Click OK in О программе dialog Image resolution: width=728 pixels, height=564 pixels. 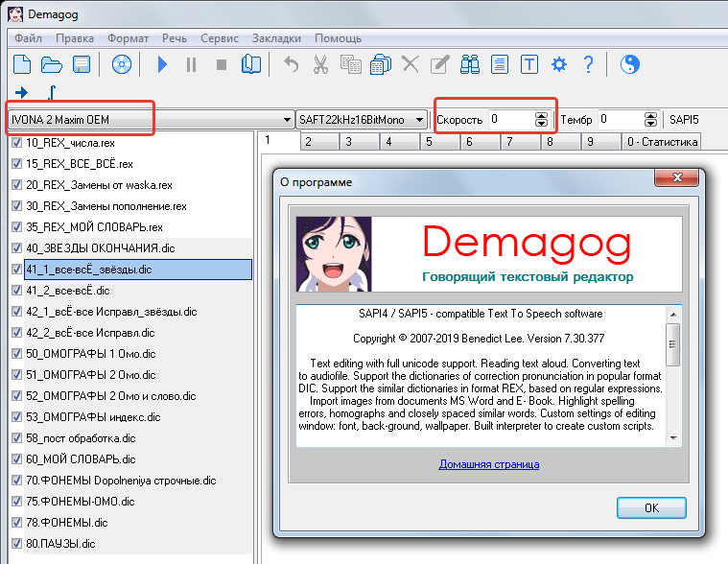651,507
